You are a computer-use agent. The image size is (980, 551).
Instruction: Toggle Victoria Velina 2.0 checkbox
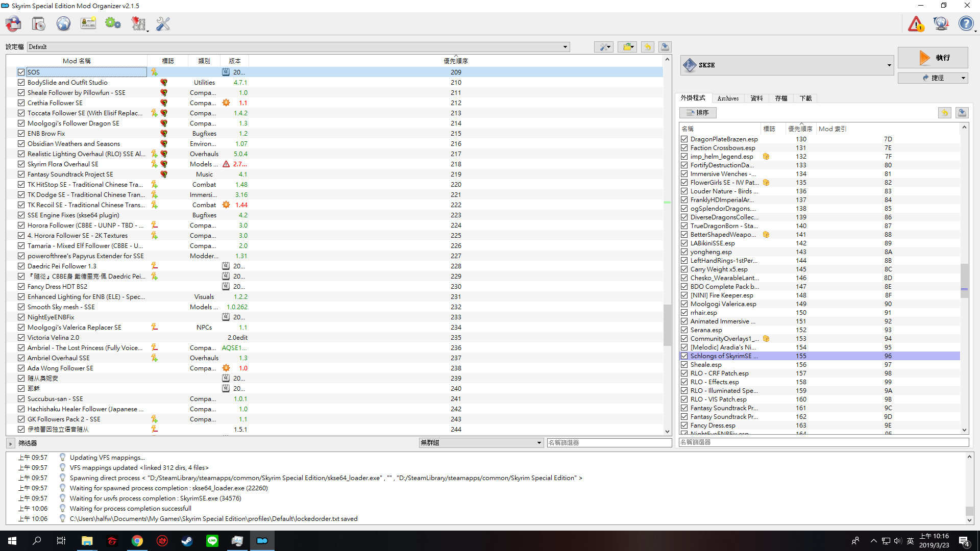tap(21, 338)
